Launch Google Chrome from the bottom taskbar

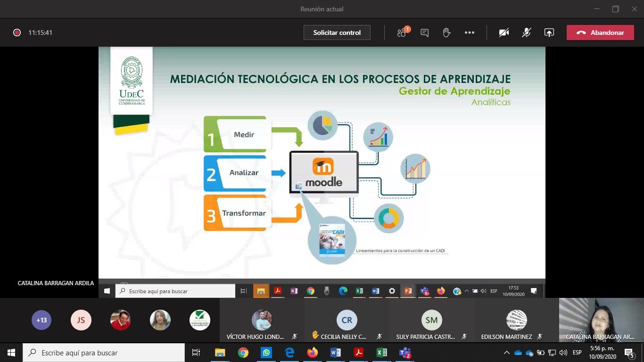[x=243, y=353]
